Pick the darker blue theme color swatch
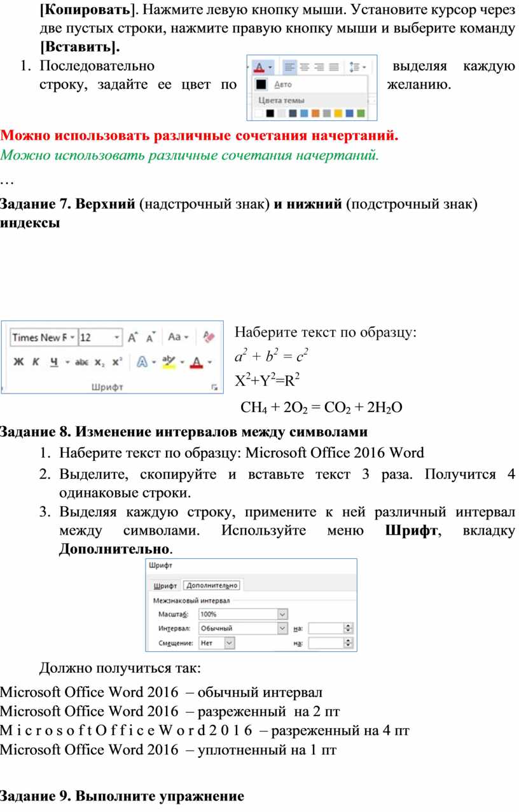519x812 pixels. pyautogui.click(x=350, y=114)
